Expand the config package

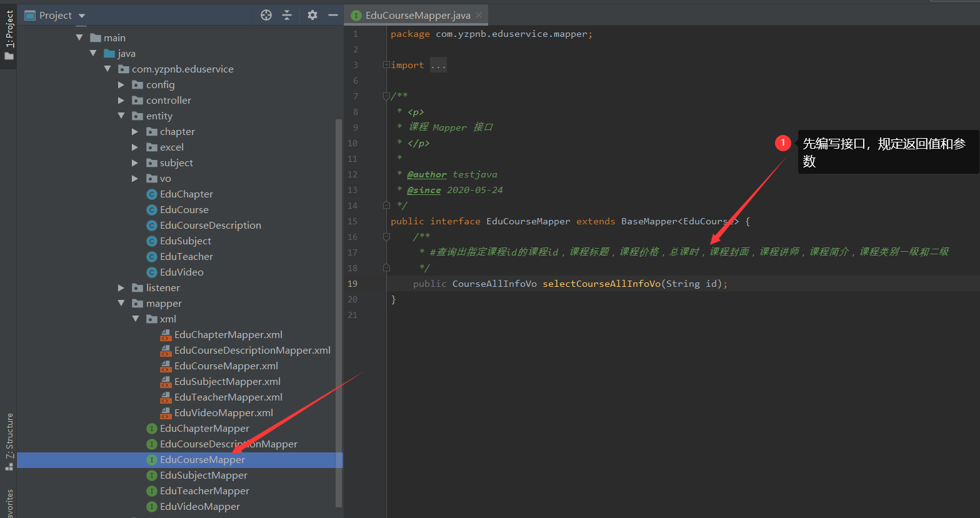pyautogui.click(x=121, y=84)
